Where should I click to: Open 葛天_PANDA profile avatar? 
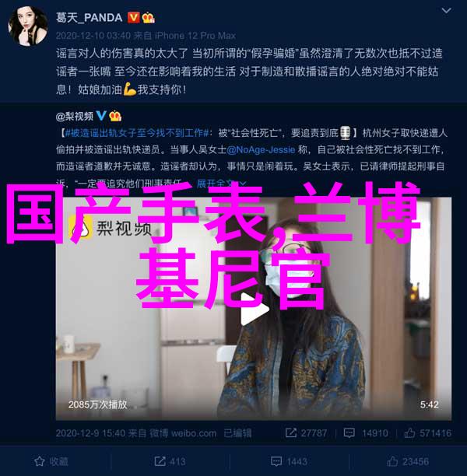coord(28,26)
